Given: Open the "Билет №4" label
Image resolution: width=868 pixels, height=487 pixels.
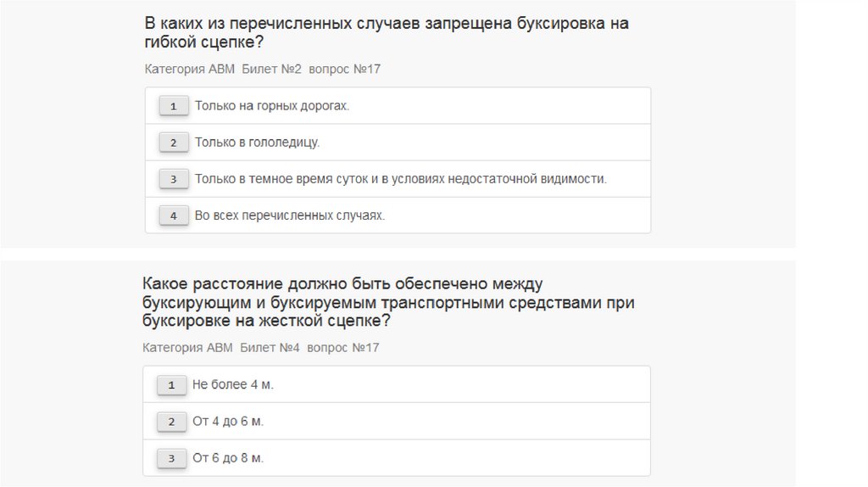Looking at the screenshot, I should pos(270,348).
